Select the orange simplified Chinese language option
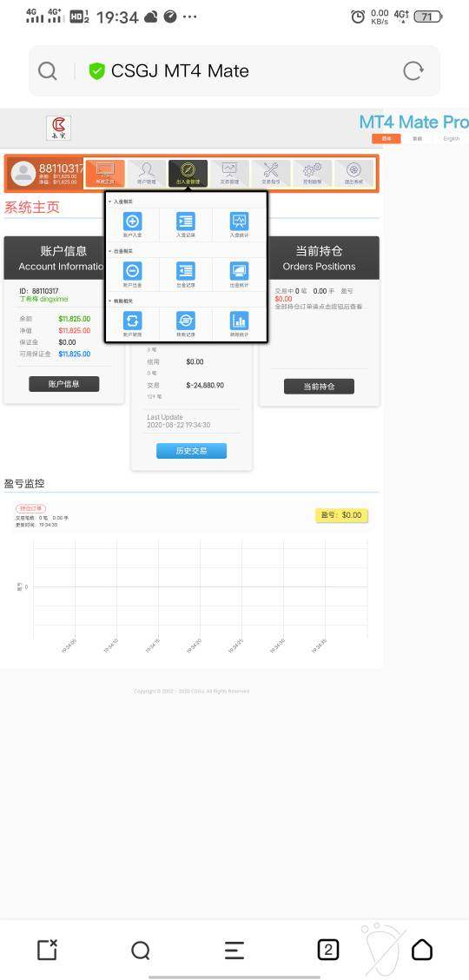This screenshot has height=980, width=469. (386, 139)
